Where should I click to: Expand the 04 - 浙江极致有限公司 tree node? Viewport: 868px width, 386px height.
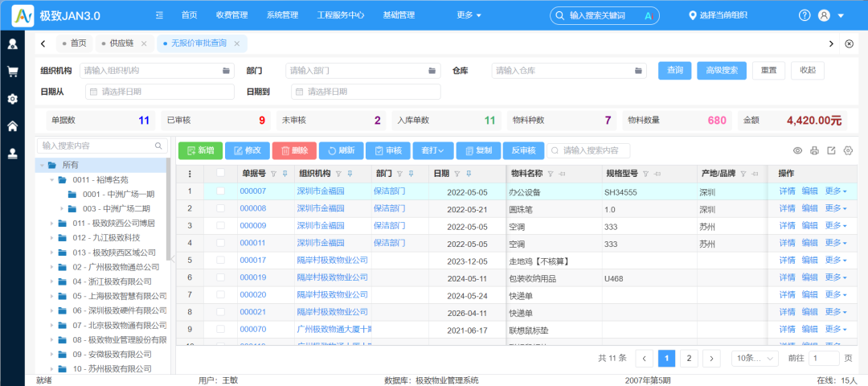51,281
